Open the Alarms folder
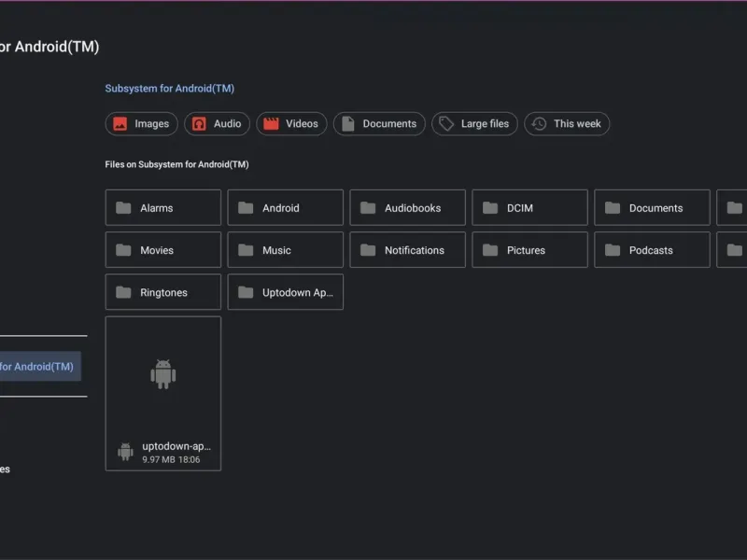Image resolution: width=747 pixels, height=560 pixels. (x=162, y=207)
